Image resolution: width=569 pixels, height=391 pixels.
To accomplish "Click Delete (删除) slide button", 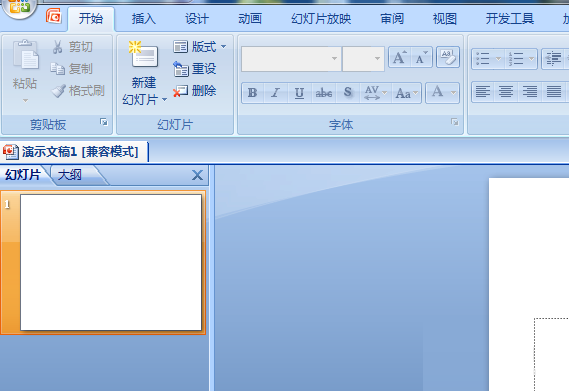I will (195, 91).
